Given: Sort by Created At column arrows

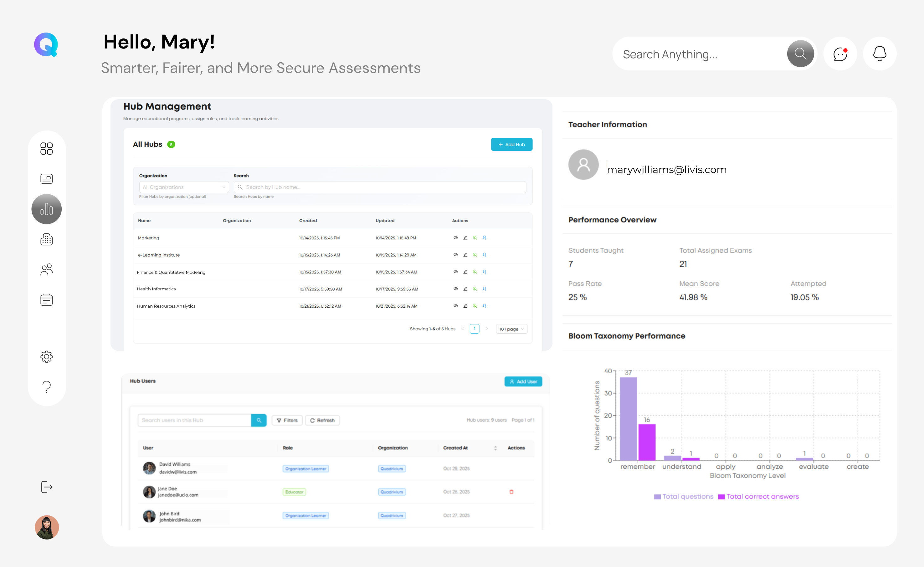Looking at the screenshot, I should coord(495,448).
